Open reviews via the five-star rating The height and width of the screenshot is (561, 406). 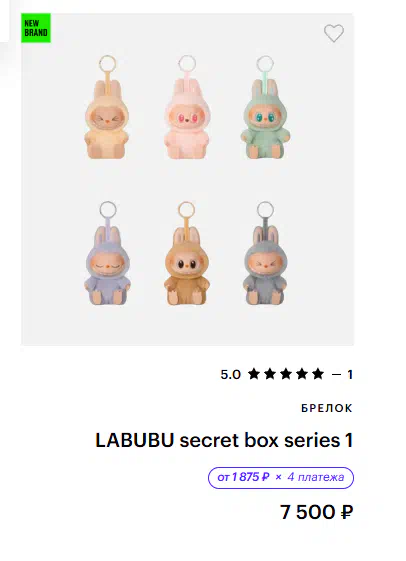(286, 374)
